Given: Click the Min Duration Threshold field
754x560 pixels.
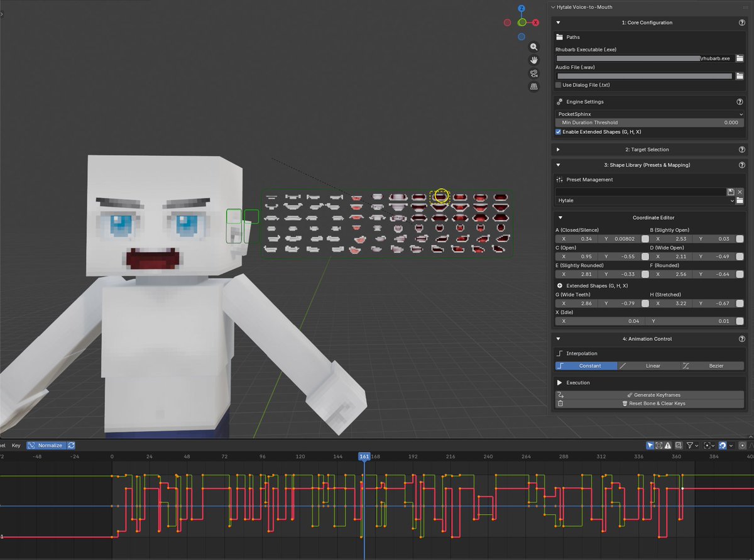Looking at the screenshot, I should pyautogui.click(x=650, y=123).
